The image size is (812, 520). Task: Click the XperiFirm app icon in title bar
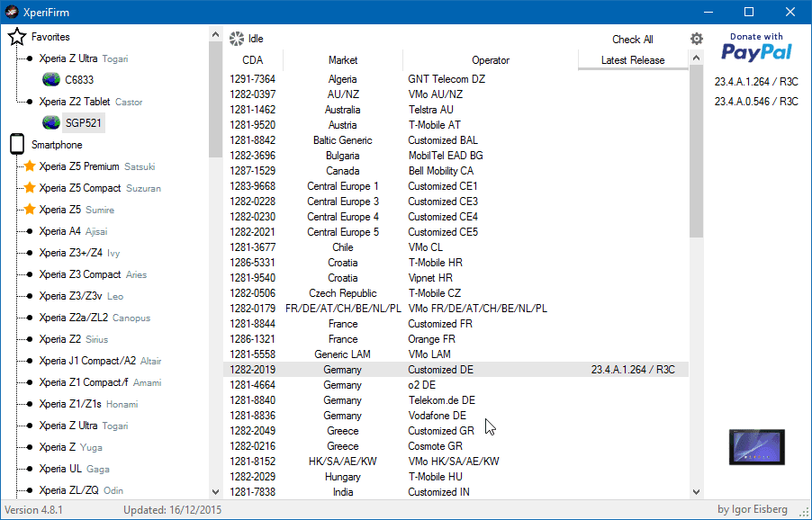[12, 12]
